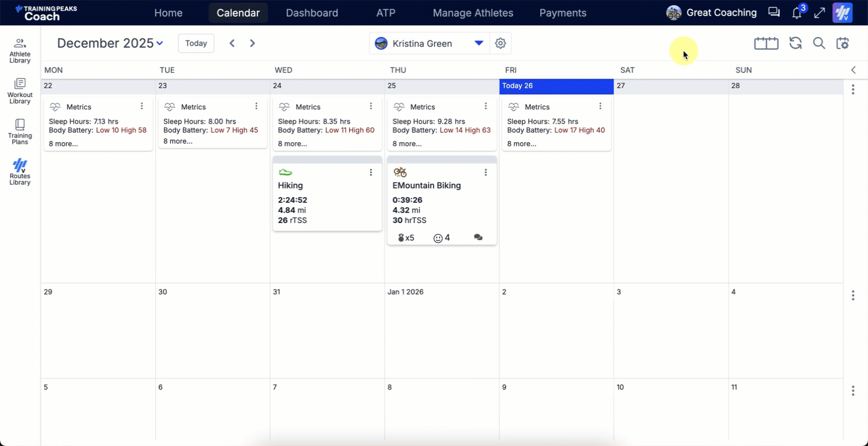
Task: Switch to the Dashboard tab
Action: pyautogui.click(x=312, y=13)
